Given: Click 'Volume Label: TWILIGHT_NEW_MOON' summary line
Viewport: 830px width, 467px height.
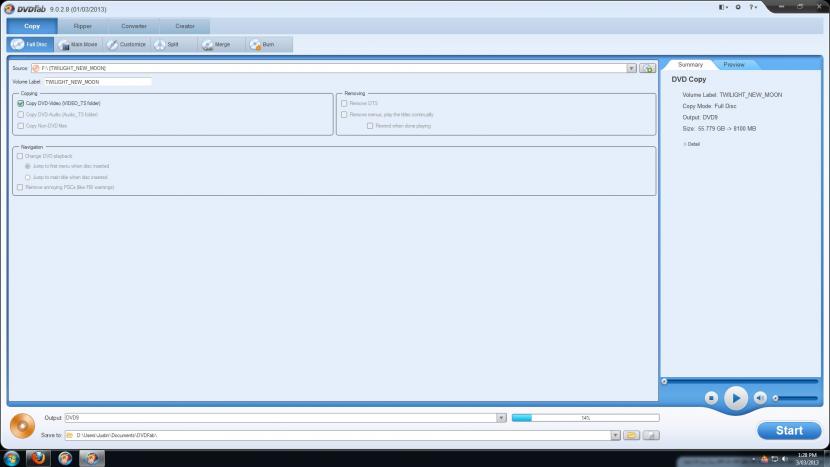Looking at the screenshot, I should click(x=732, y=95).
